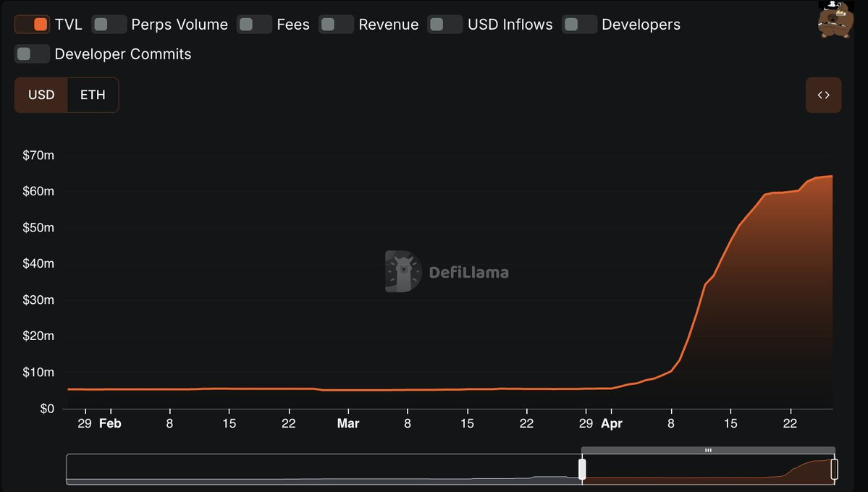868x492 pixels.
Task: Select the USD denomination tab
Action: pos(41,95)
